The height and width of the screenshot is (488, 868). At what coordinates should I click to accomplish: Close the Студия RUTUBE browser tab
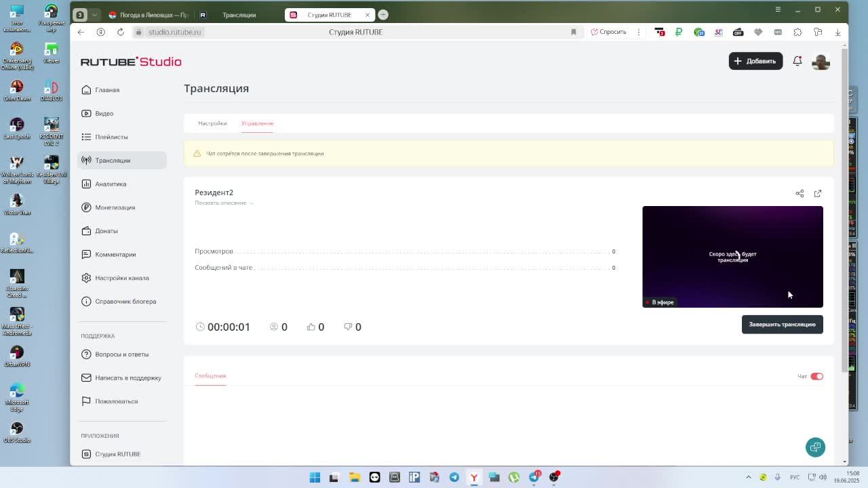click(368, 15)
